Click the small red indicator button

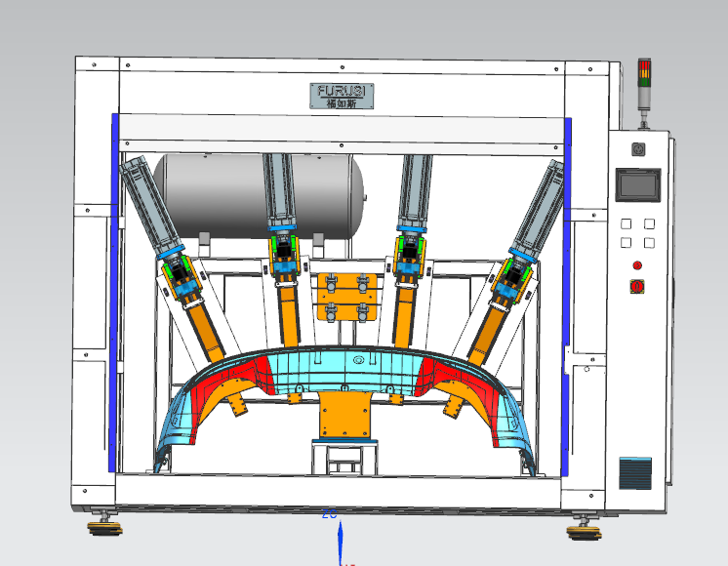pyautogui.click(x=637, y=264)
